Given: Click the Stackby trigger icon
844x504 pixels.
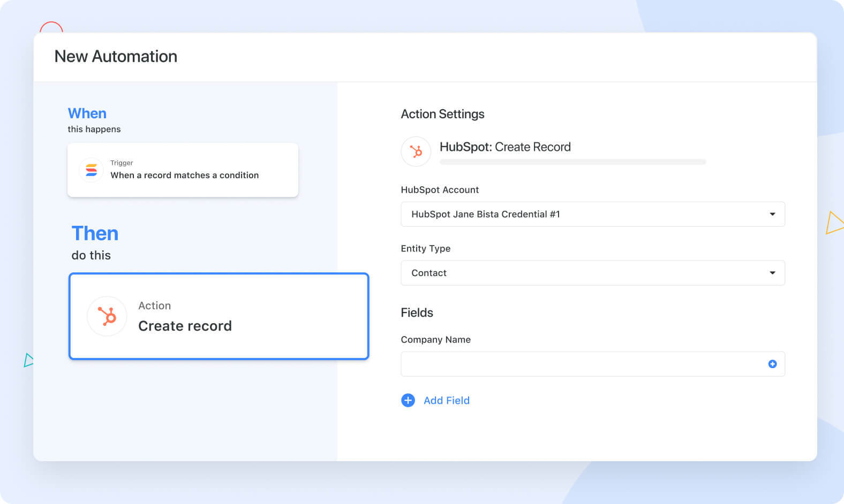Looking at the screenshot, I should tap(92, 170).
